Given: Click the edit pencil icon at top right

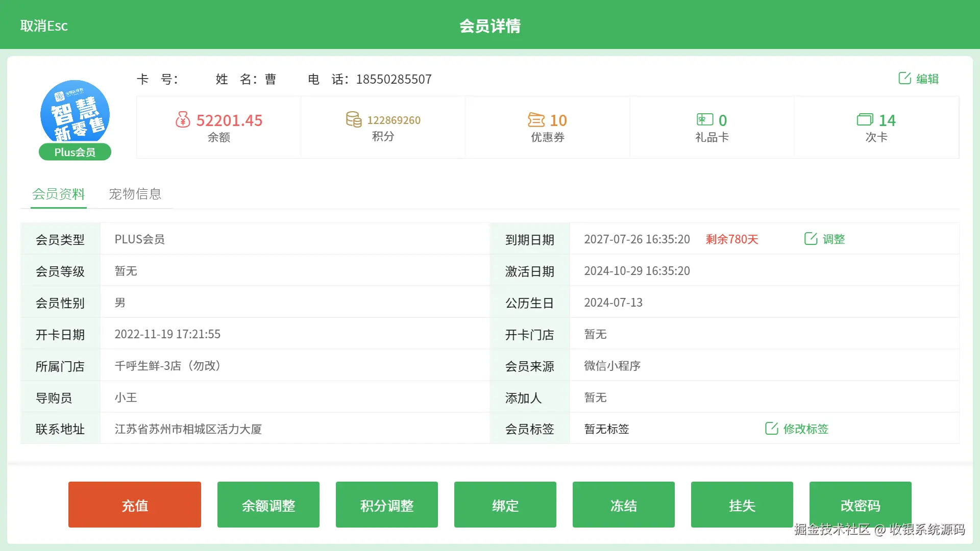Looking at the screenshot, I should [904, 78].
